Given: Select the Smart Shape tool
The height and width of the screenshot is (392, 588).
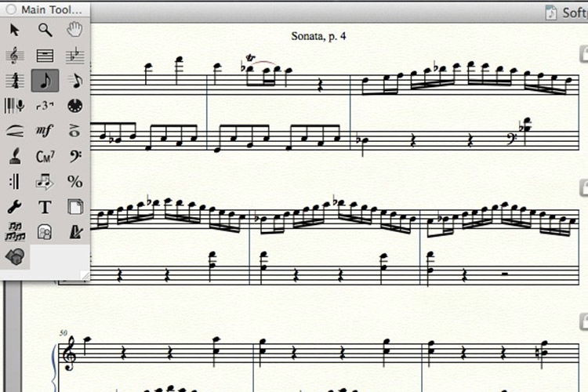Looking at the screenshot, I should pos(15,131).
